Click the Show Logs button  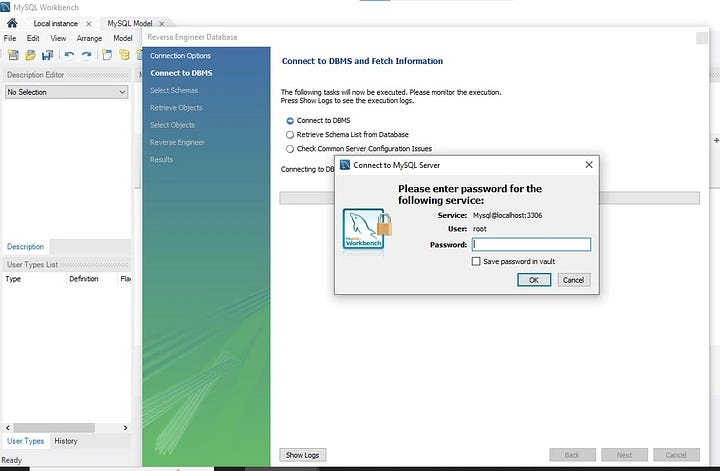(302, 455)
